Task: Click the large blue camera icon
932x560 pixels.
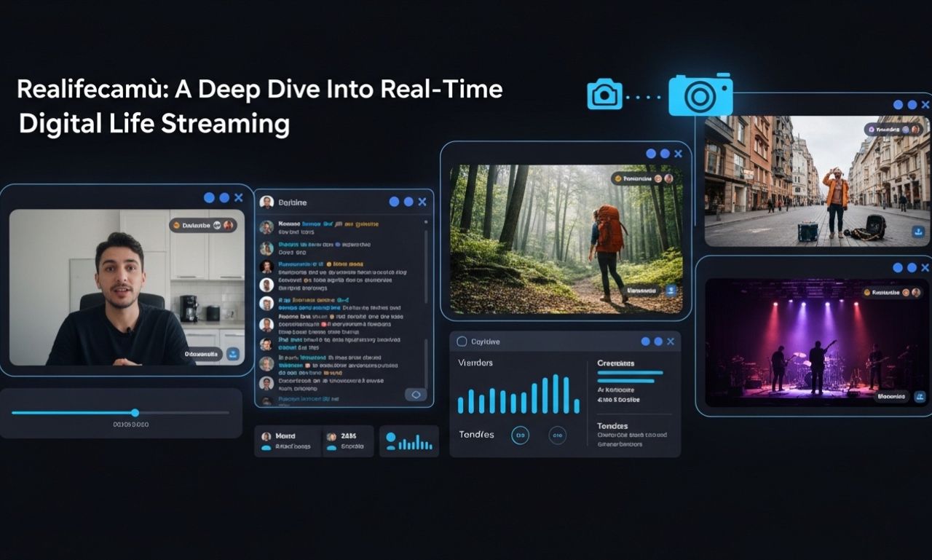Action: 700,95
